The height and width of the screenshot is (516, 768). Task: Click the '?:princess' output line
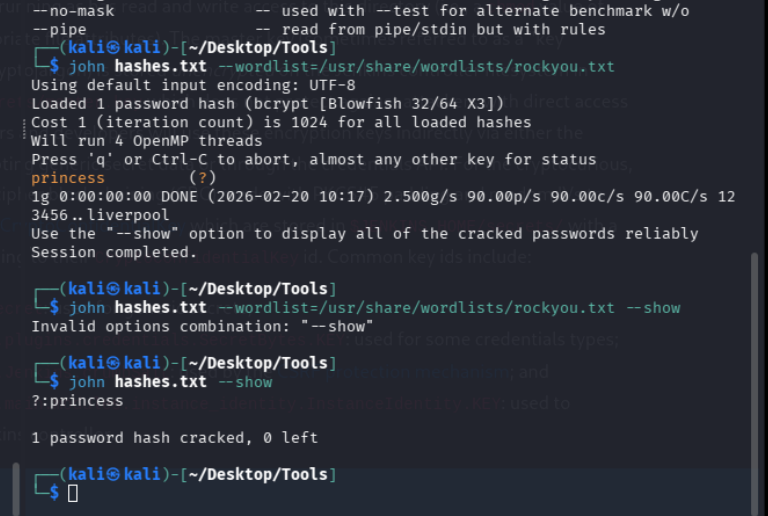[x=77, y=401]
